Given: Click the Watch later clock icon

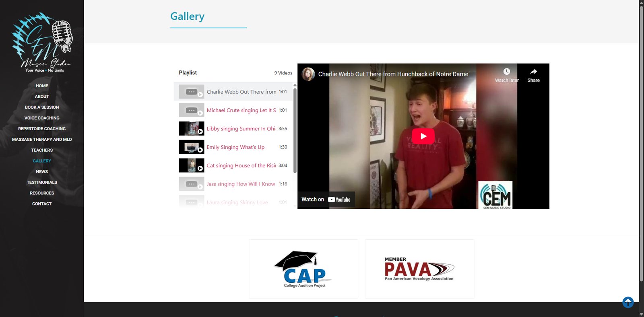Looking at the screenshot, I should point(506,72).
